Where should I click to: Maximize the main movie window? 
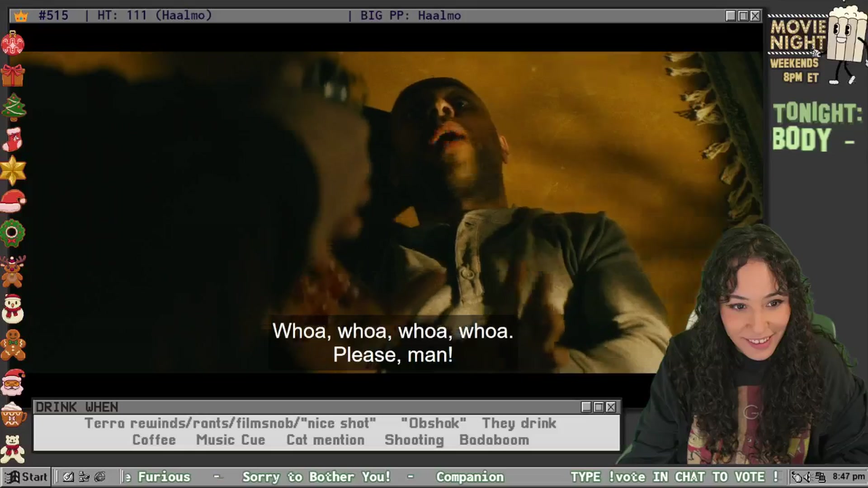pos(743,16)
